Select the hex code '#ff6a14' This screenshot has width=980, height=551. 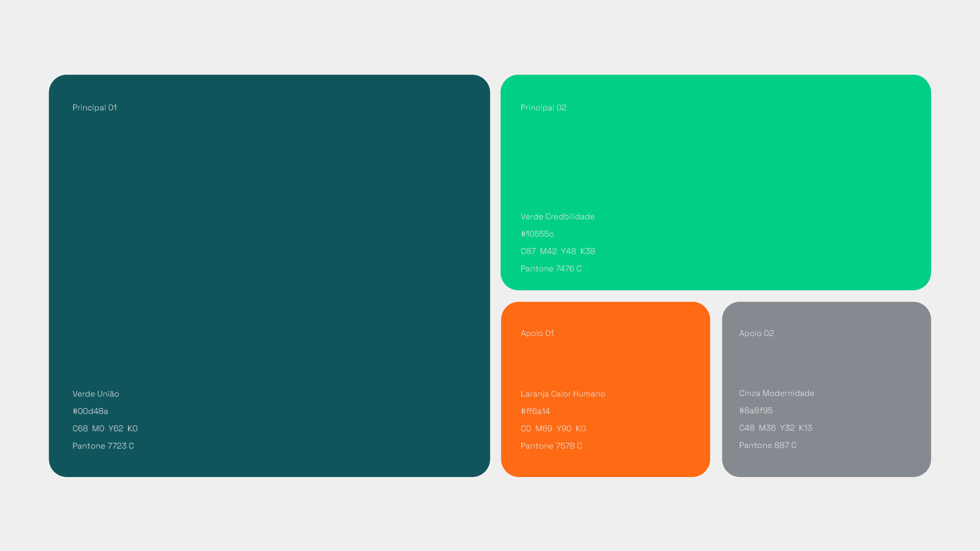(535, 411)
